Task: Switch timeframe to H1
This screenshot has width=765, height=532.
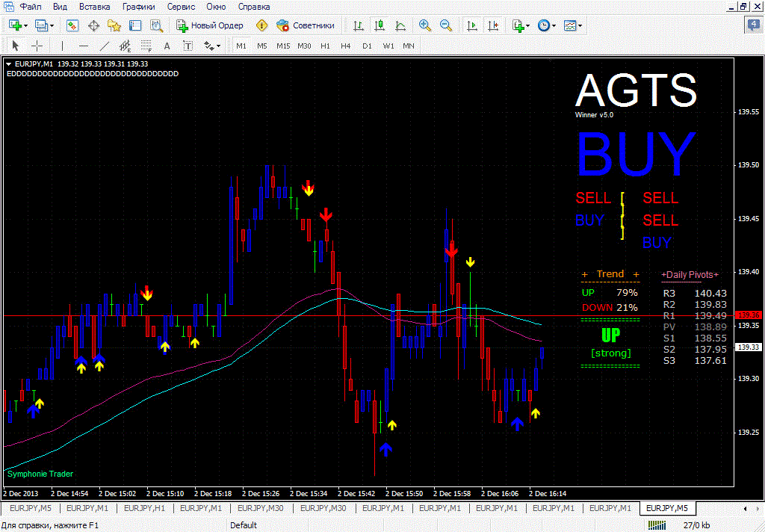Action: pyautogui.click(x=325, y=46)
